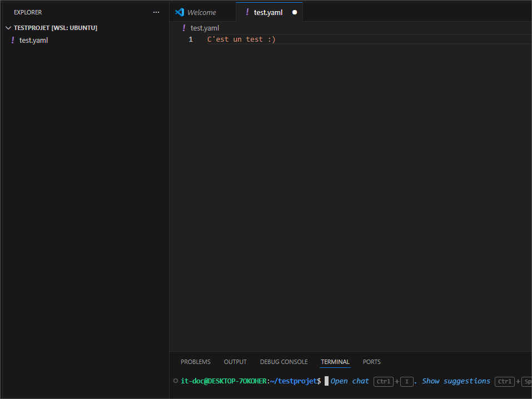The image size is (532, 399).
Task: Click the unsaved dot on test.yaml tab
Action: [x=295, y=12]
